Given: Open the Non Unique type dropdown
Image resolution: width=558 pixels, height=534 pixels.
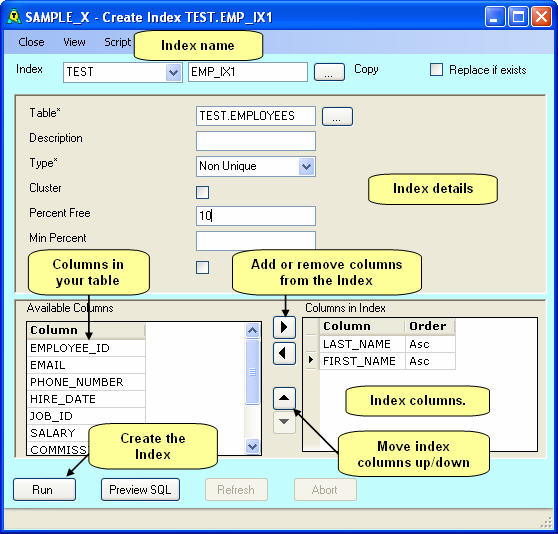Looking at the screenshot, I should tap(306, 166).
